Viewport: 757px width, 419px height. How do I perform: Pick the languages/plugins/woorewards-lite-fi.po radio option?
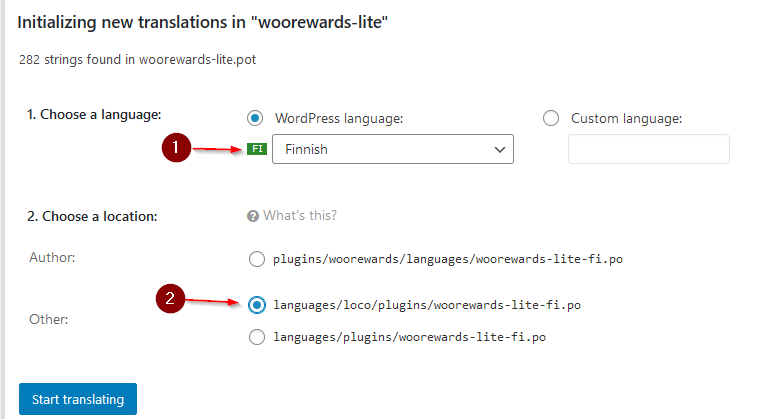256,337
